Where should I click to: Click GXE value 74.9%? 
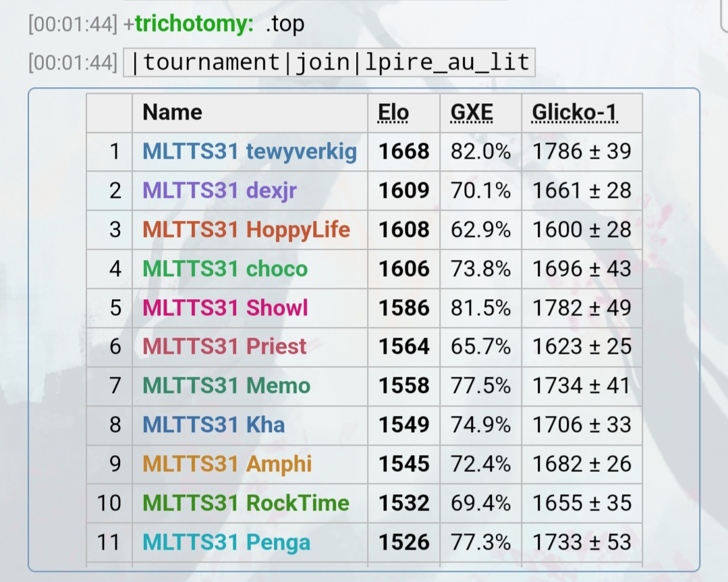click(x=480, y=425)
